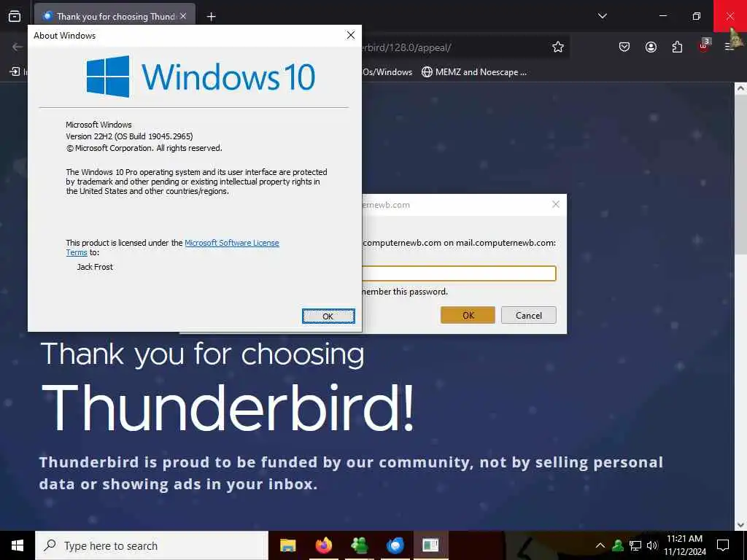The image size is (747, 560).
Task: Open the green people Messenger taskbar icon
Action: pos(359,545)
